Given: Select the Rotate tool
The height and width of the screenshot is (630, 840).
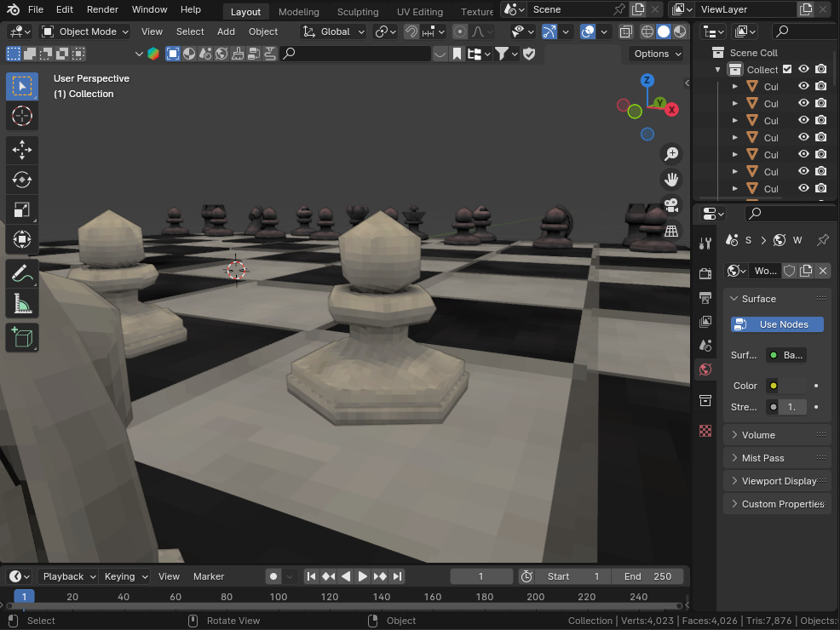Looking at the screenshot, I should (x=22, y=180).
